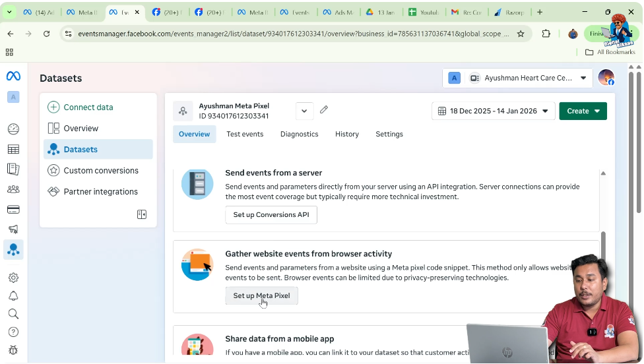Open the notifications bell icon

[13, 296]
